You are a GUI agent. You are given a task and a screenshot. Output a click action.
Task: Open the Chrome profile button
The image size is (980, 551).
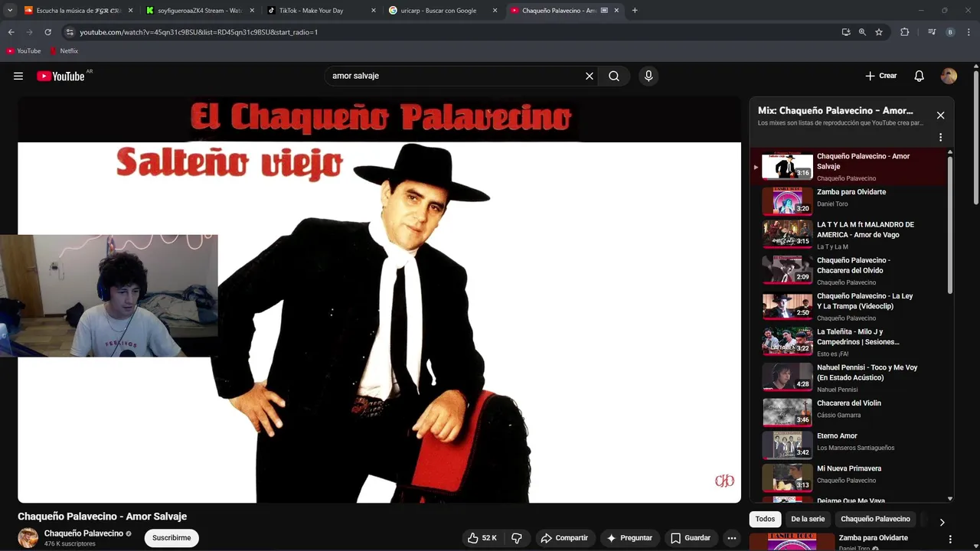pyautogui.click(x=950, y=32)
